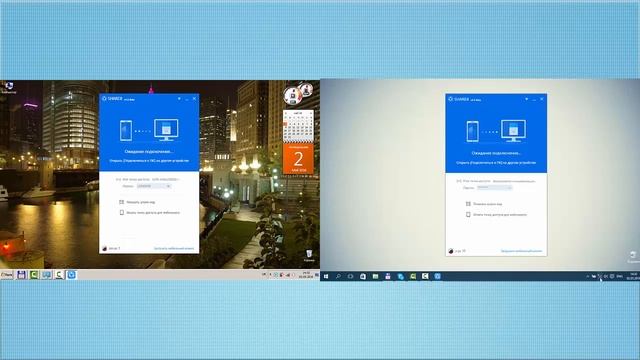Minimize the right SHAREit window
The height and width of the screenshot is (360, 640).
click(534, 99)
